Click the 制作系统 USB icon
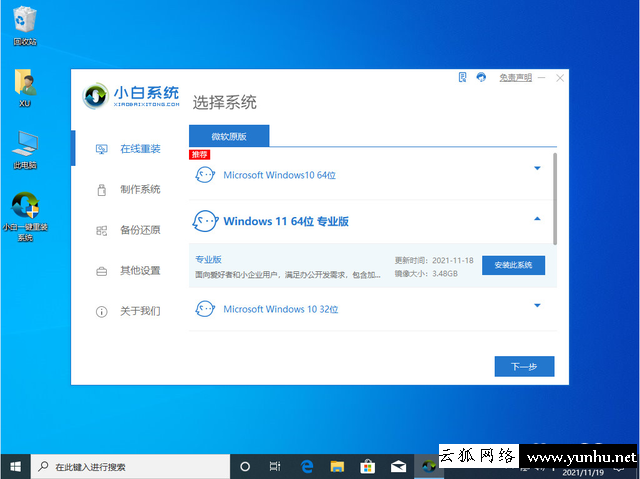The image size is (640, 479). point(102,190)
